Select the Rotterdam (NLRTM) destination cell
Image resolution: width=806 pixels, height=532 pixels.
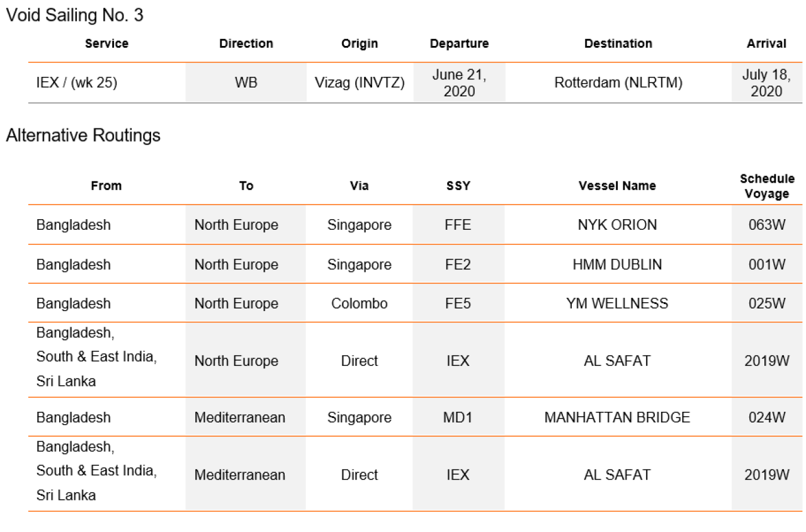click(618, 82)
